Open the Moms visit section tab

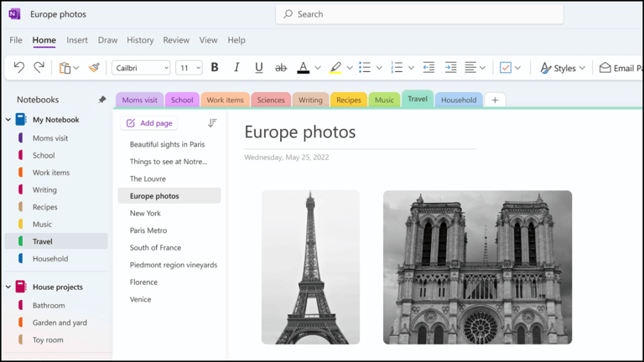pos(140,101)
